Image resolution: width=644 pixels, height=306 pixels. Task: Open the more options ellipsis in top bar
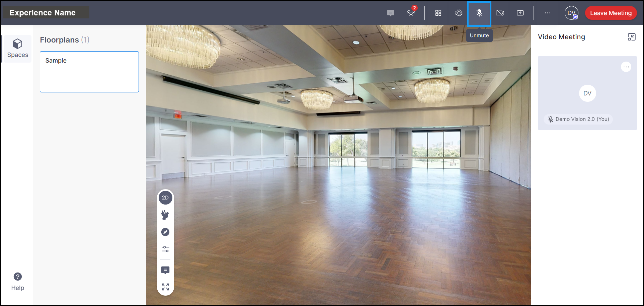[547, 13]
